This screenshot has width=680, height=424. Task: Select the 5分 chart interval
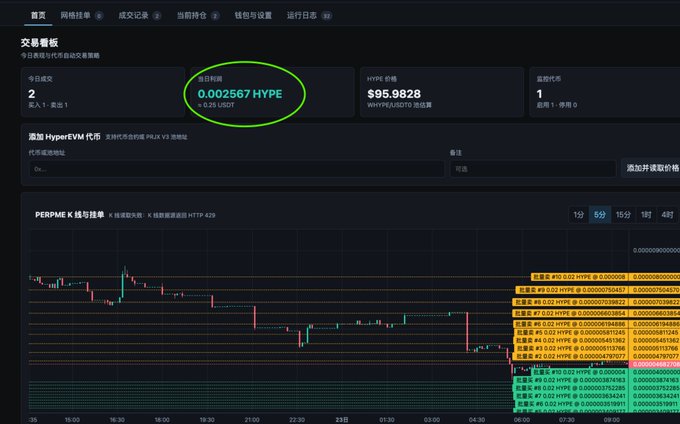pyautogui.click(x=600, y=215)
